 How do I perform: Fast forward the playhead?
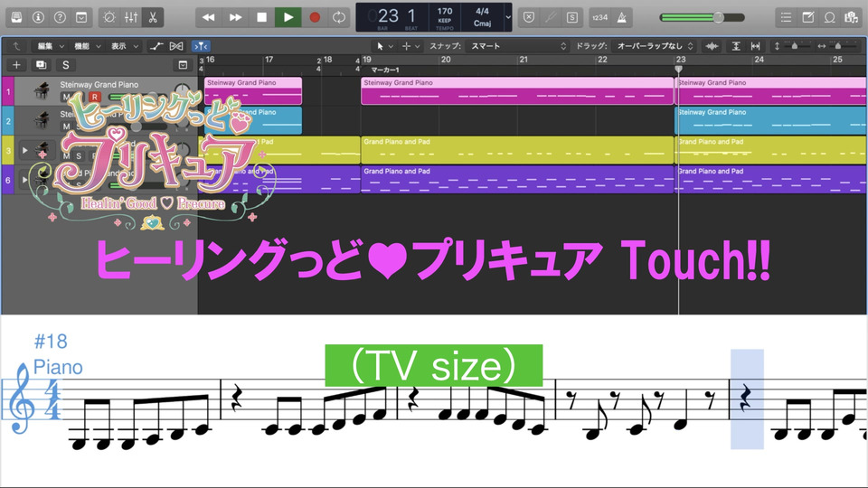pyautogui.click(x=235, y=18)
